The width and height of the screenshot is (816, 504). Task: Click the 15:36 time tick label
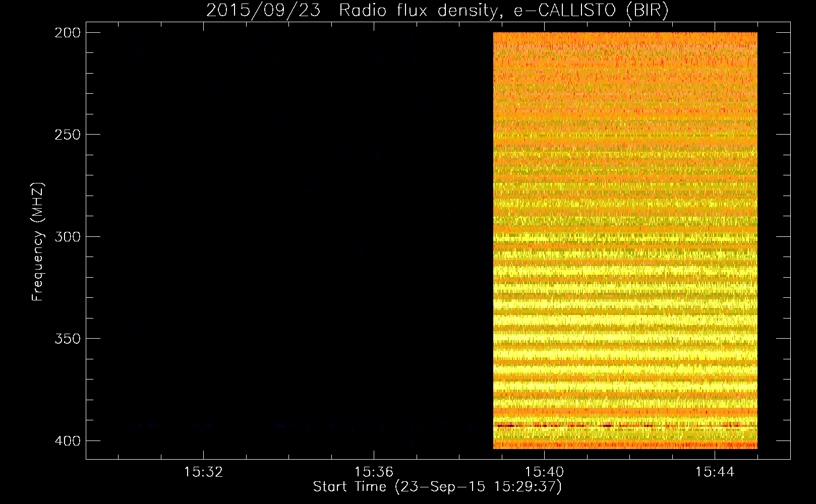click(x=374, y=472)
